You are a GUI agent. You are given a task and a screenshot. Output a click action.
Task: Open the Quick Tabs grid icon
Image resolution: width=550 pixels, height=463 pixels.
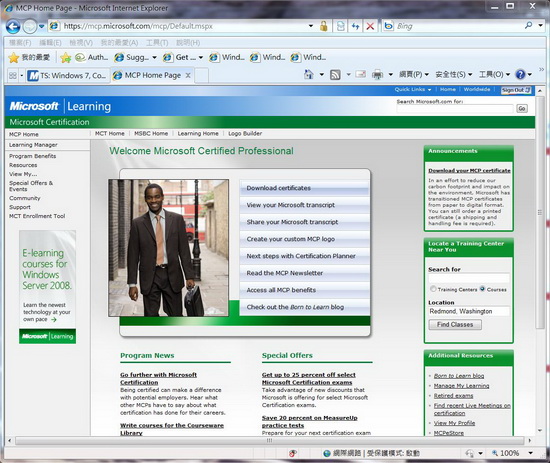13,75
